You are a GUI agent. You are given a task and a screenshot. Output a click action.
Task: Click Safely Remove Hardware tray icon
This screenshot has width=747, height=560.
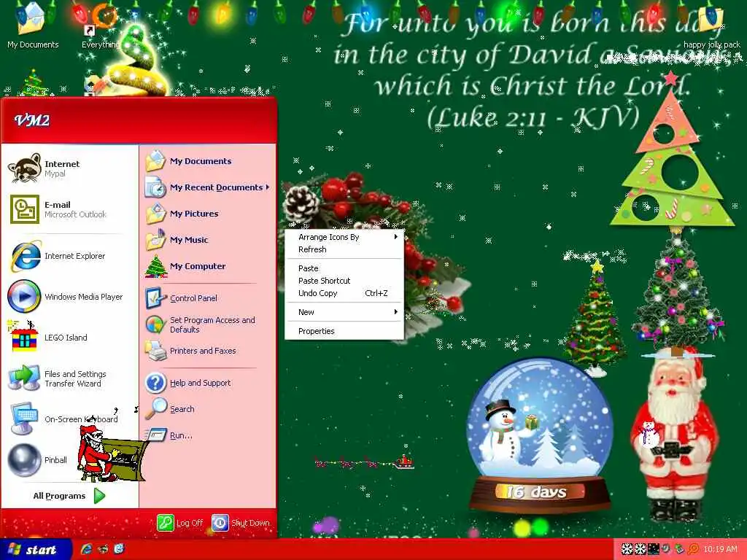pos(679,550)
